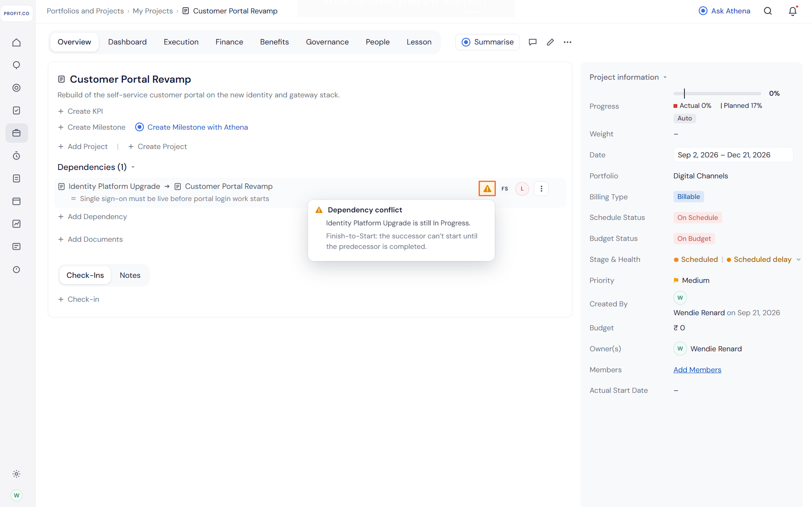Select the Notes tab
812x507 pixels.
[x=130, y=275]
